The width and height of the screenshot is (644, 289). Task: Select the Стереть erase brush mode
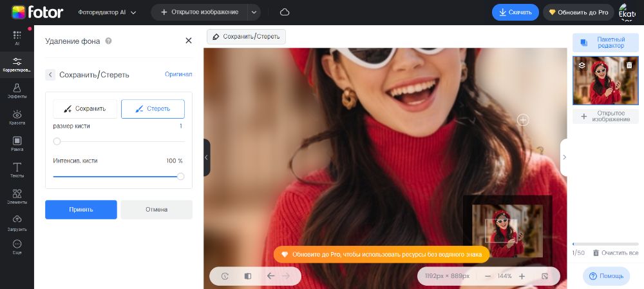click(x=153, y=109)
